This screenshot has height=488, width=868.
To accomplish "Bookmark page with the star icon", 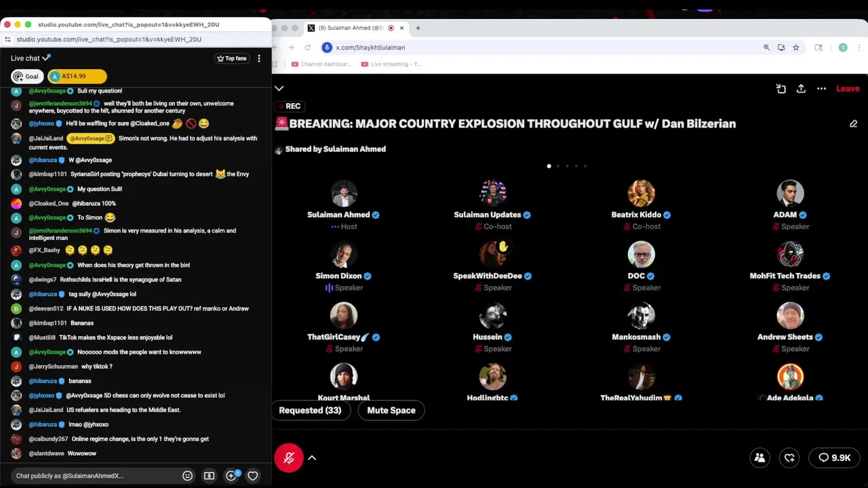I will [x=796, y=47].
